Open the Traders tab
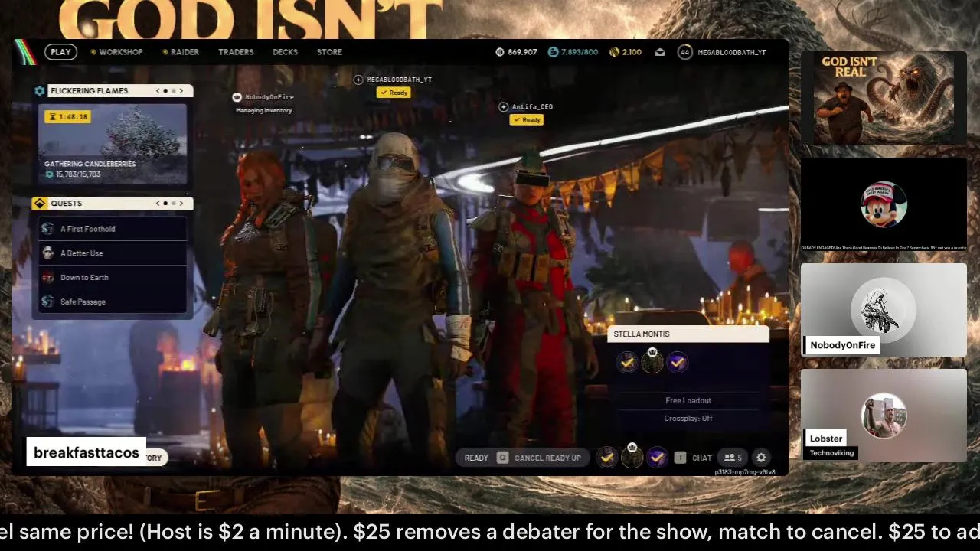Image resolution: width=980 pixels, height=551 pixels. click(x=236, y=52)
